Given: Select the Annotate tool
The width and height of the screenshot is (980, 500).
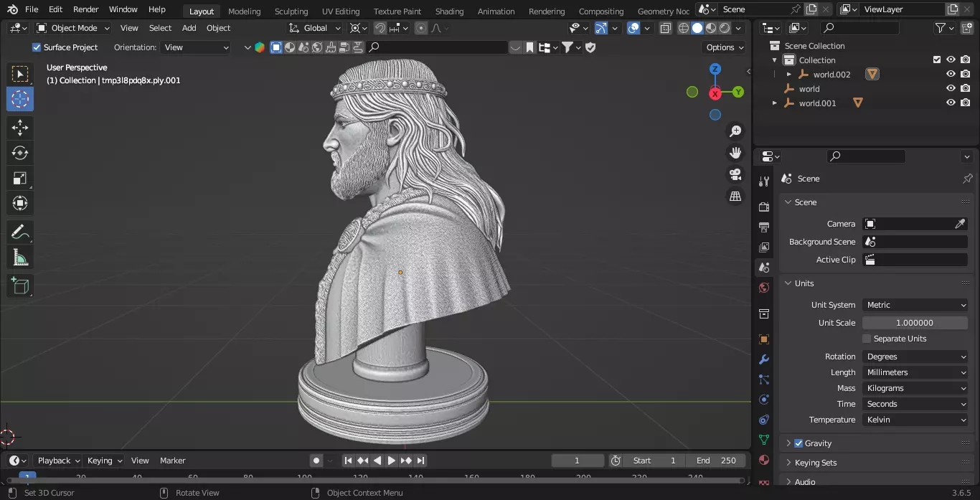Looking at the screenshot, I should click(20, 232).
